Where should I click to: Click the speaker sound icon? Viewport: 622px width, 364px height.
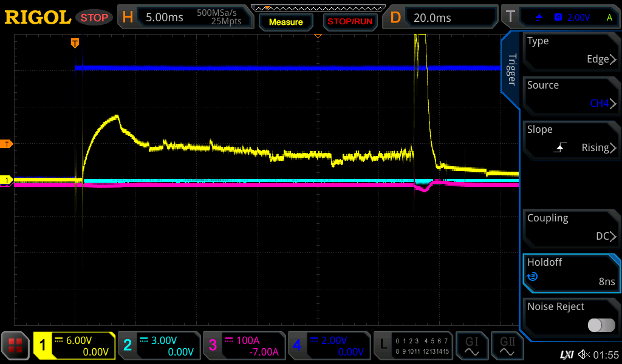click(x=584, y=354)
